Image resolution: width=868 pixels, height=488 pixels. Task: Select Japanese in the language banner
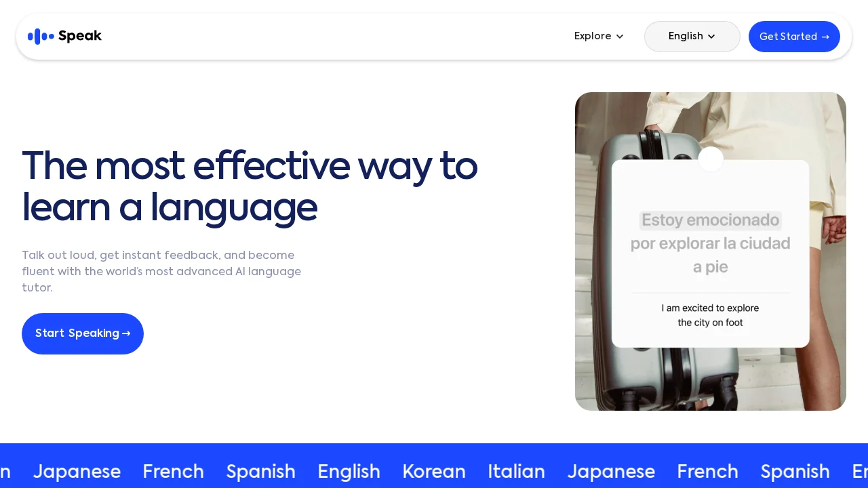[x=77, y=472]
